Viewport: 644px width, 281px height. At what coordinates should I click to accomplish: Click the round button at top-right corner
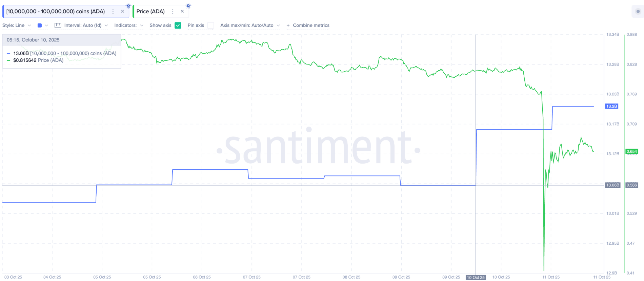(x=638, y=12)
